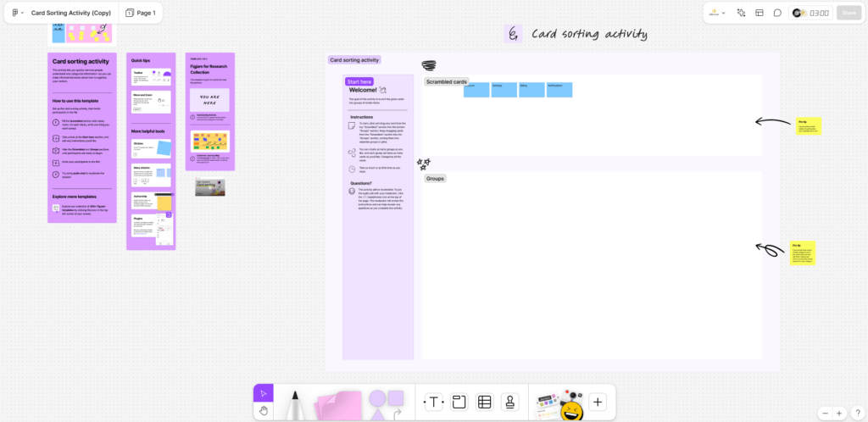Click the Questions? heading
The image size is (868, 422).
[361, 183]
